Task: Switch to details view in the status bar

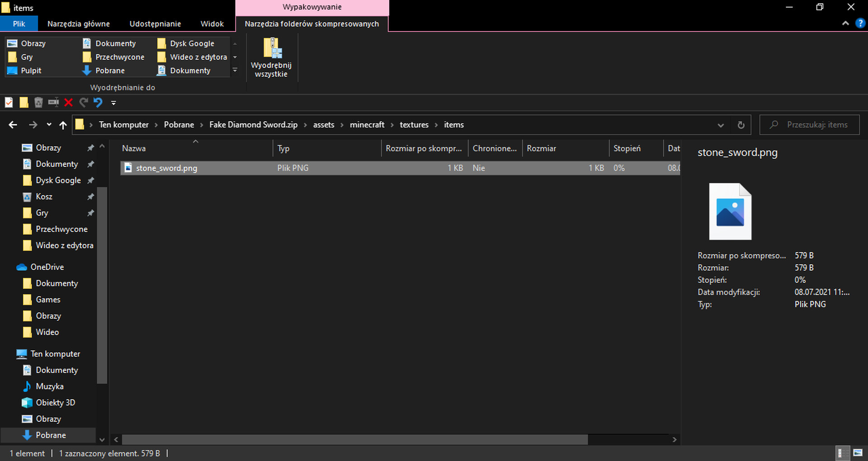Action: point(842,453)
